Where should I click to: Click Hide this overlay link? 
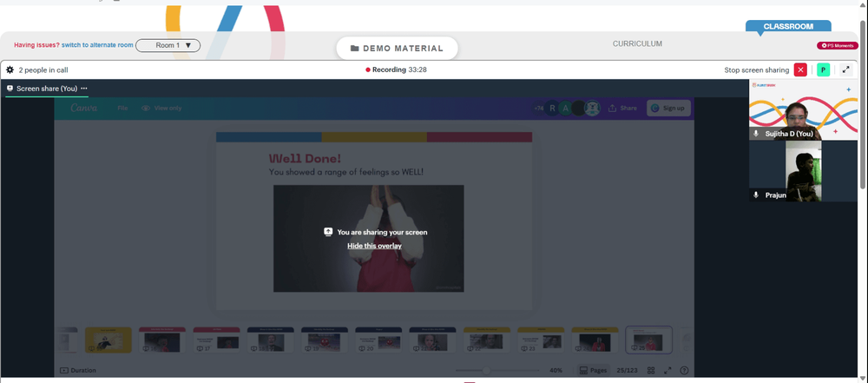[374, 246]
